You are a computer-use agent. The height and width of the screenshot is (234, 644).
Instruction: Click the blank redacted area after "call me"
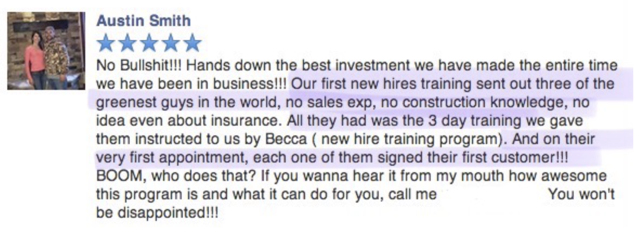[x=492, y=195]
